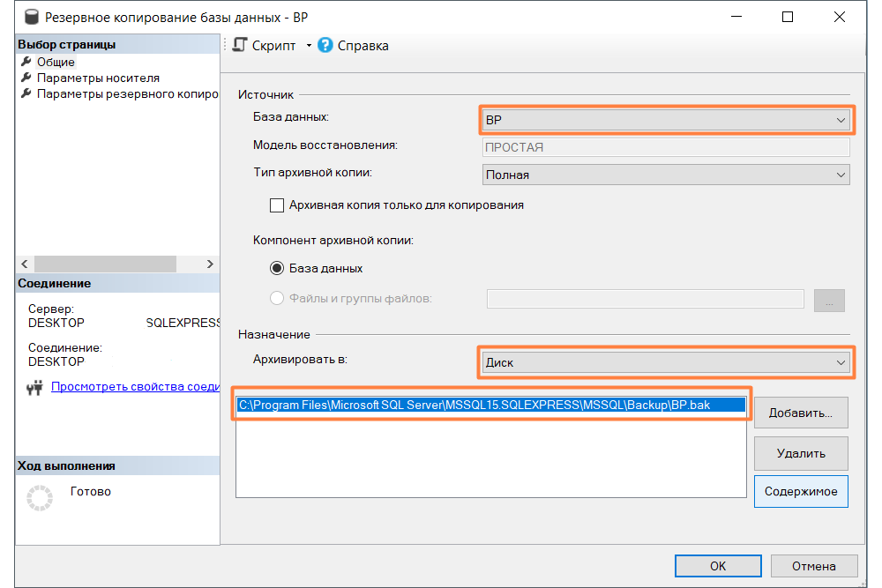Expand the Скрипт dropdown arrow

click(x=309, y=46)
